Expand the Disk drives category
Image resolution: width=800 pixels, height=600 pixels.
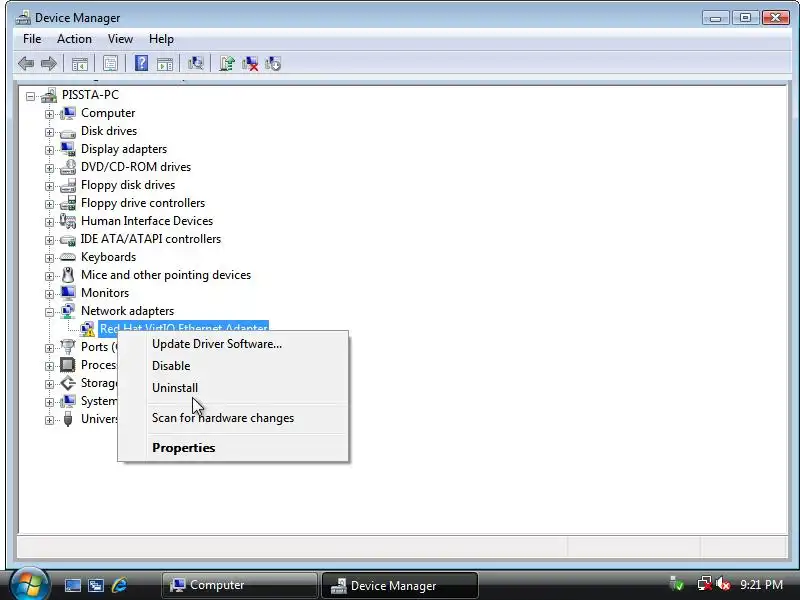coord(49,132)
